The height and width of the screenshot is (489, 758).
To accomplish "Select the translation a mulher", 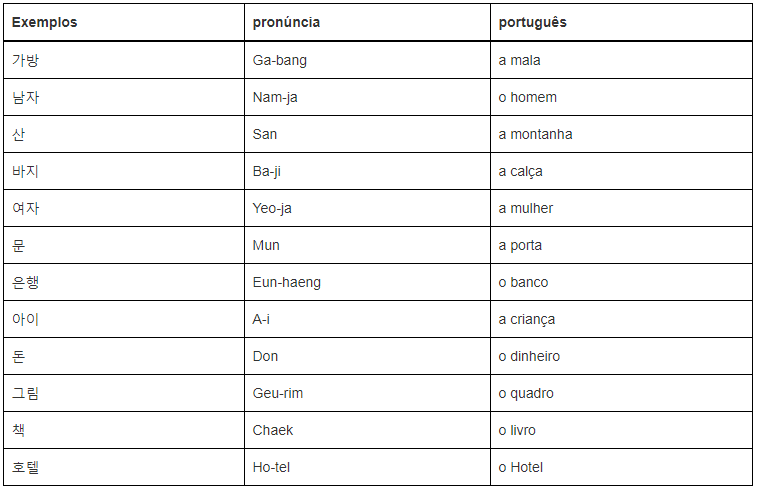I will [x=526, y=208].
